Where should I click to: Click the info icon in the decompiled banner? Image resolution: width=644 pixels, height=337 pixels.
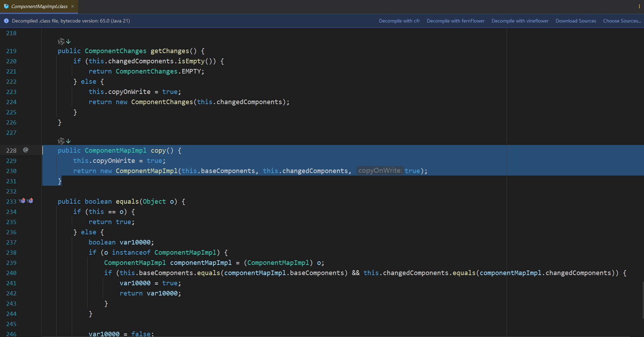[x=6, y=21]
